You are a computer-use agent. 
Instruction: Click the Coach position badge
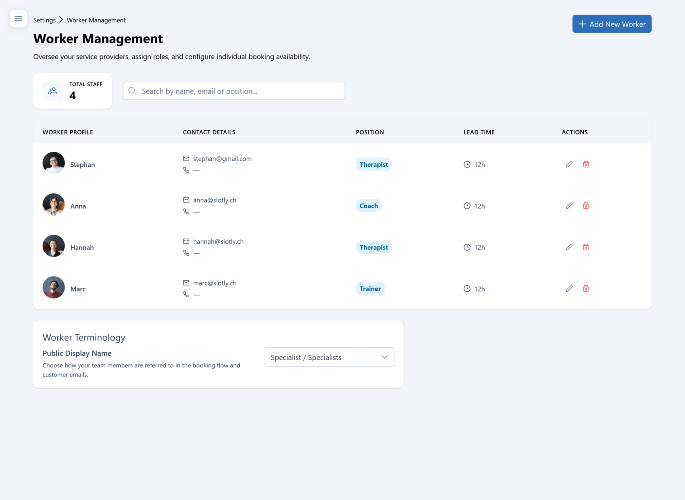click(x=369, y=206)
